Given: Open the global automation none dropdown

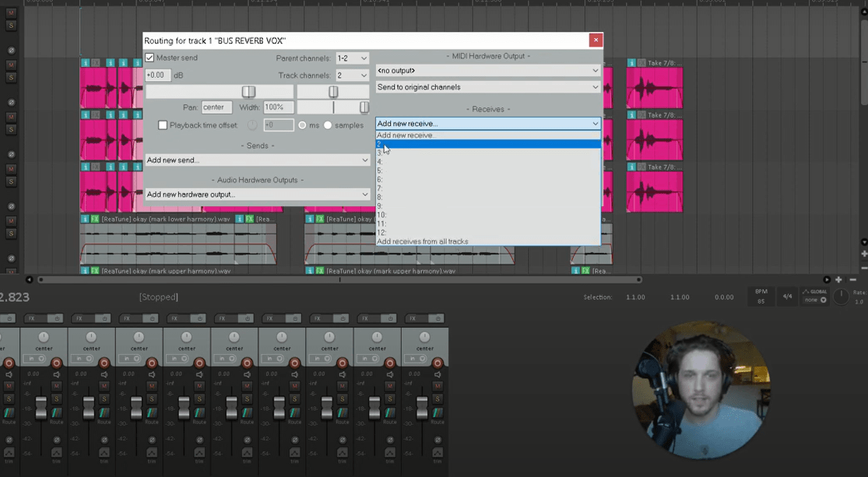Looking at the screenshot, I should 815,300.
